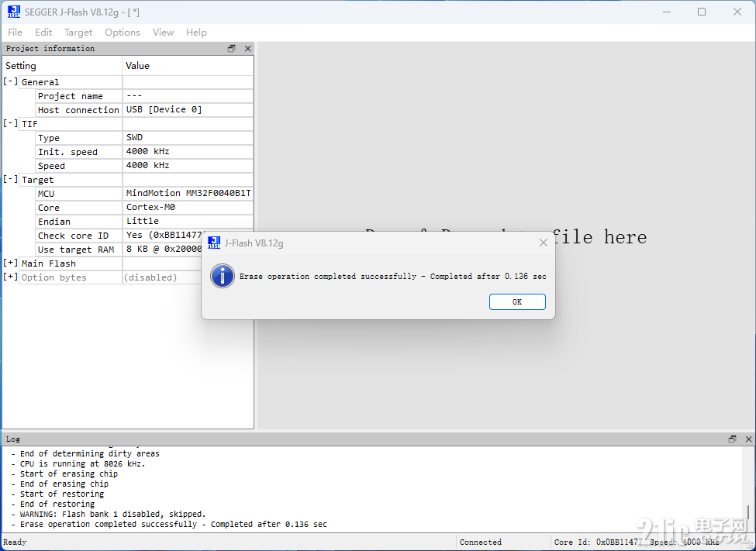This screenshot has width=756, height=551.
Task: Collapse the TIF section
Action: point(10,123)
